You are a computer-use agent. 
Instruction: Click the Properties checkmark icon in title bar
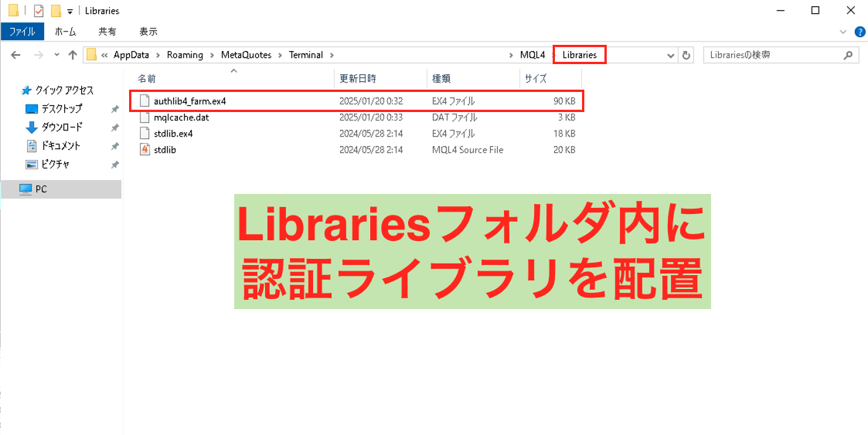(39, 11)
